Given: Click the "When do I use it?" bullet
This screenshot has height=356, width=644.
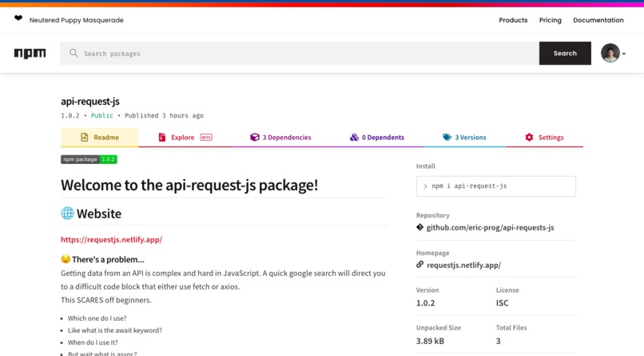Looking at the screenshot, I should tap(93, 342).
